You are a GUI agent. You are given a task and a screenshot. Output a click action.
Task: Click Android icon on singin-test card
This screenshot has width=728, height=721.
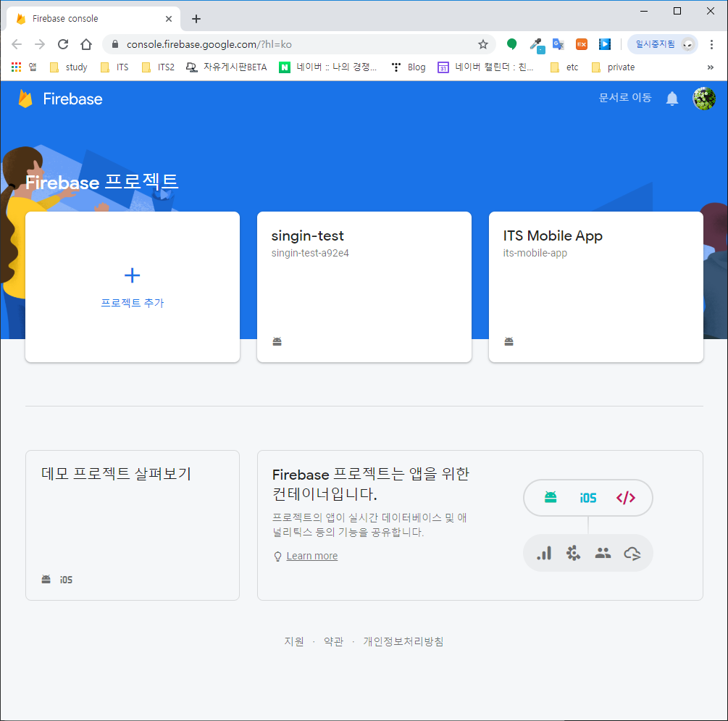click(x=277, y=341)
